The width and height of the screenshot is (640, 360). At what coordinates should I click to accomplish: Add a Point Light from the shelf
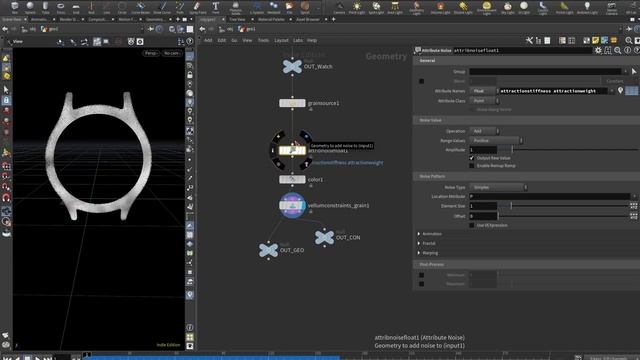(357, 7)
